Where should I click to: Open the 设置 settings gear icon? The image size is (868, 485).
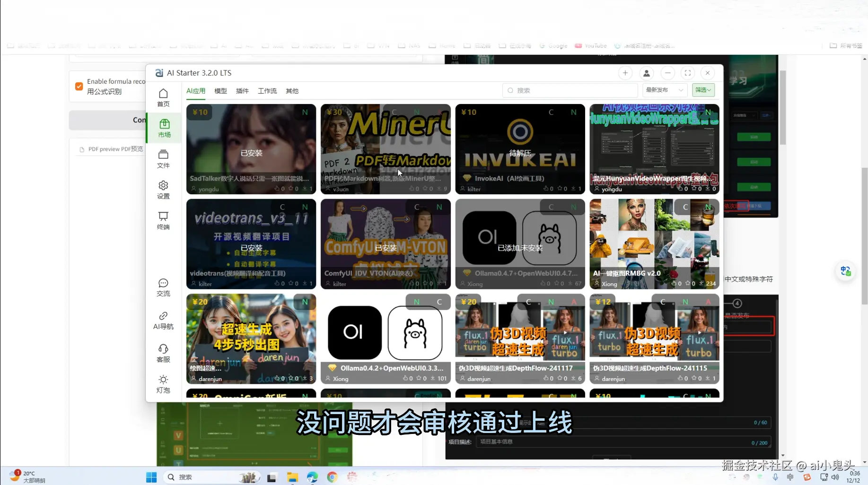coord(163,190)
